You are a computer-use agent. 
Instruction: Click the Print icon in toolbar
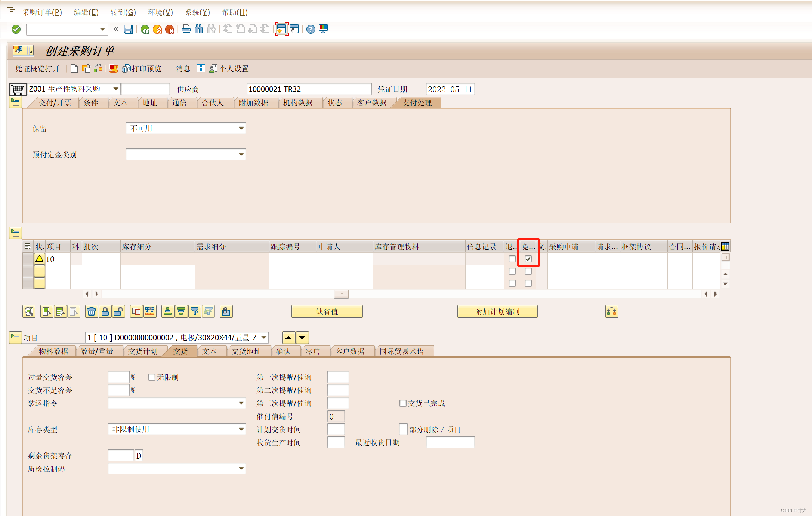(186, 29)
